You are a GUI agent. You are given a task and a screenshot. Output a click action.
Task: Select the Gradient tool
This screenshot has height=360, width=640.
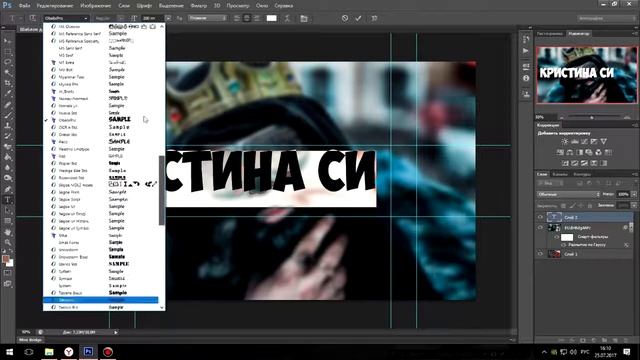8,158
